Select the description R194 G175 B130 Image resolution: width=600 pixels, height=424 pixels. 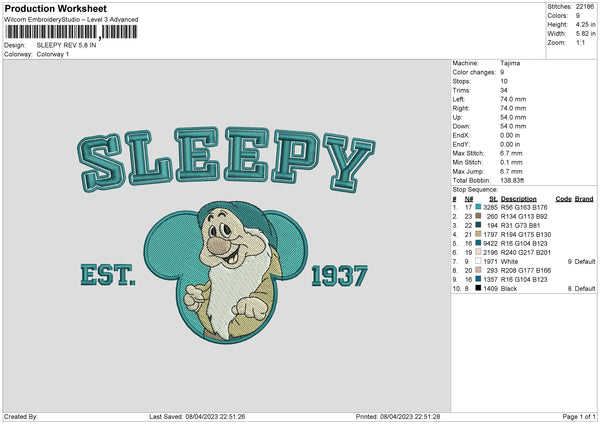tap(526, 234)
